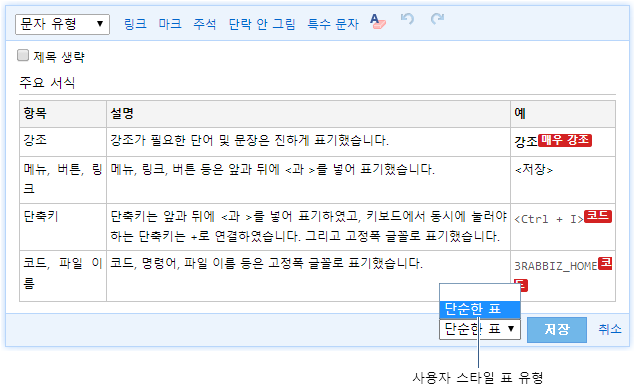Click the 마크 toolbar link
This screenshot has width=635, height=388.
(170, 24)
